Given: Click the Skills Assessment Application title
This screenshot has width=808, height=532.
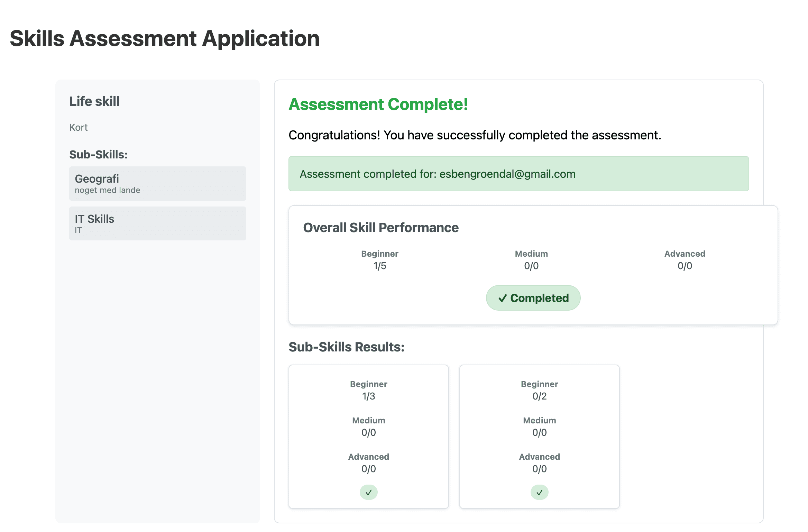Looking at the screenshot, I should click(165, 38).
